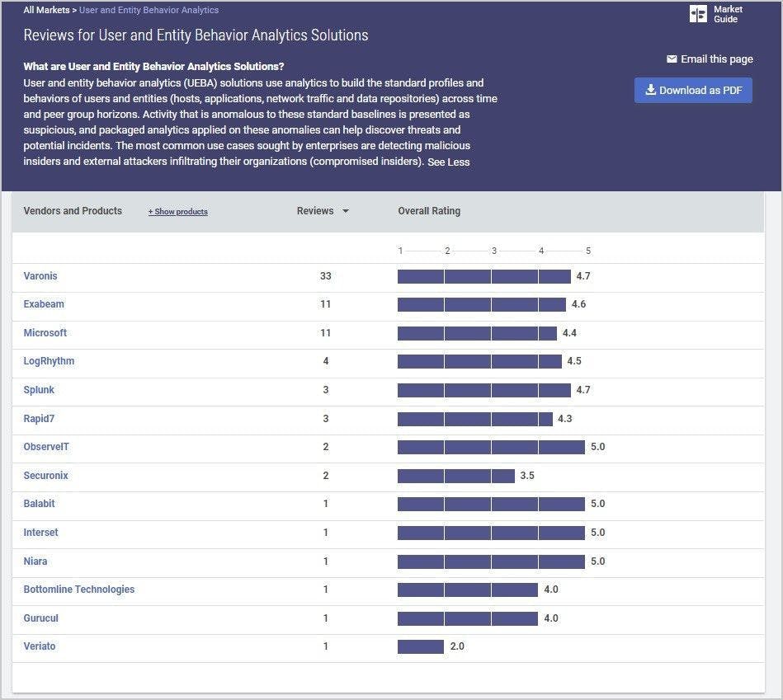Open the LogRhythm vendor page
This screenshot has height=700, width=783.
49,361
